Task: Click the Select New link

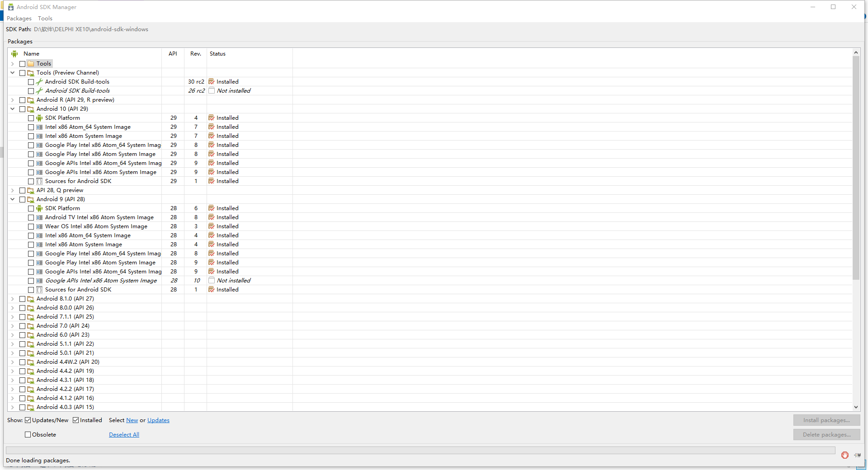Action: point(132,420)
